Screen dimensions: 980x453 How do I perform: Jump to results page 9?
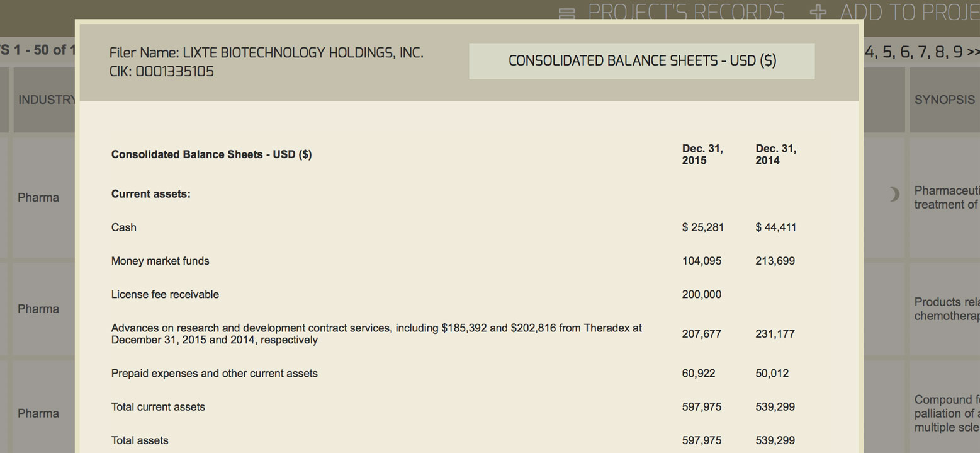957,52
